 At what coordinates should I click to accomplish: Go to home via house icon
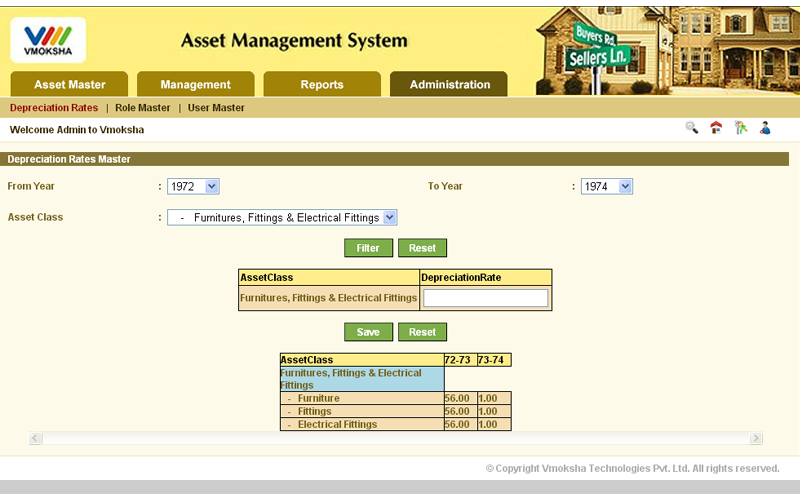[x=716, y=128]
